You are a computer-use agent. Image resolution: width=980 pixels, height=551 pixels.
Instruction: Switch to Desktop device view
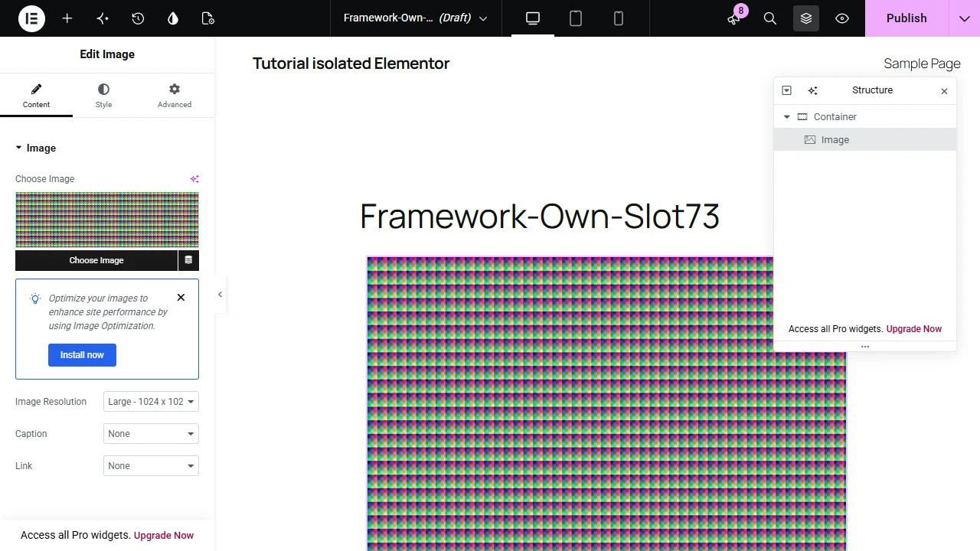(x=533, y=18)
